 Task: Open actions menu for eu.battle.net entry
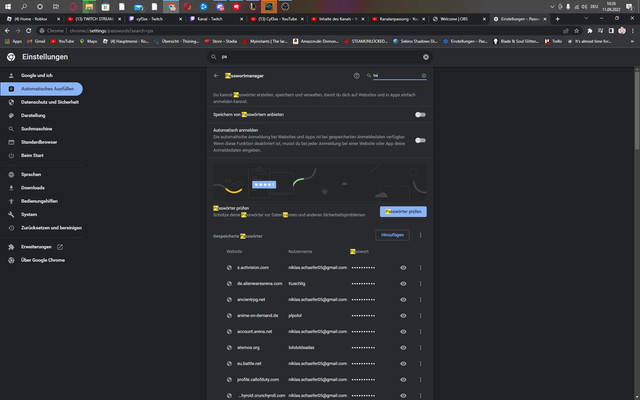[420, 364]
